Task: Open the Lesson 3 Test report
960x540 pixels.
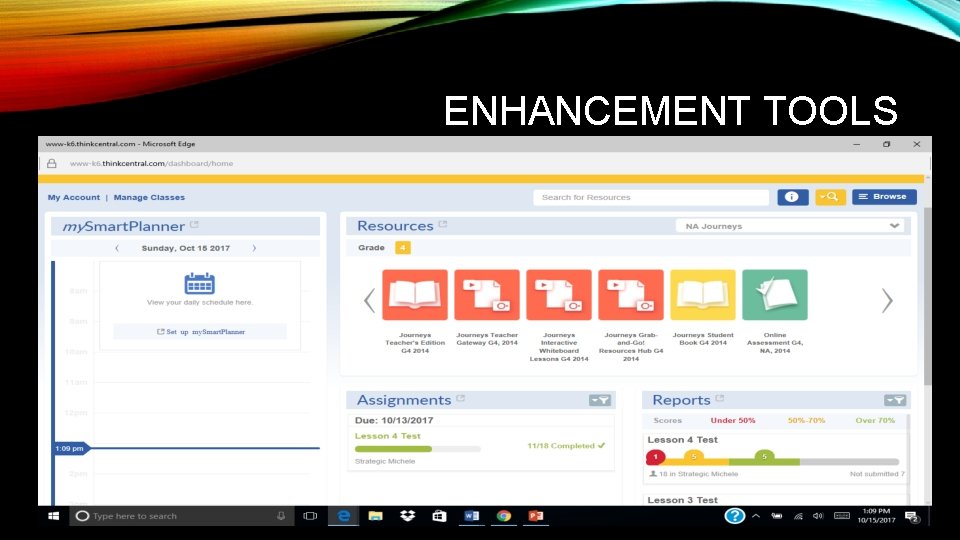Action: tap(682, 500)
